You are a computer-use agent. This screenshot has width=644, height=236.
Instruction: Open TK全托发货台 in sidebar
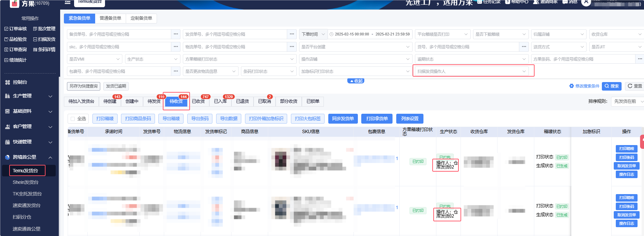(27, 194)
